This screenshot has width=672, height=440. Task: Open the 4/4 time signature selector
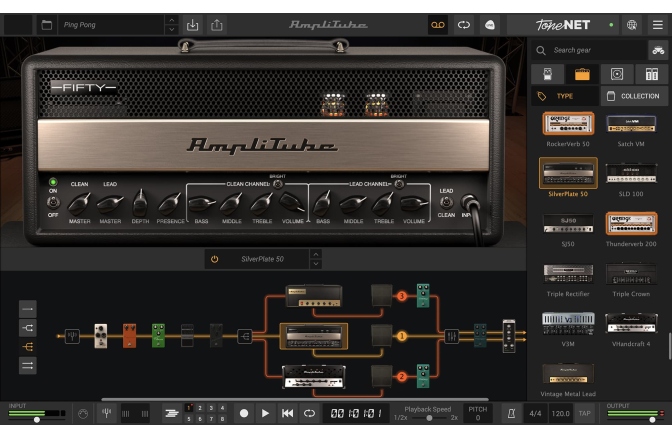(x=535, y=413)
